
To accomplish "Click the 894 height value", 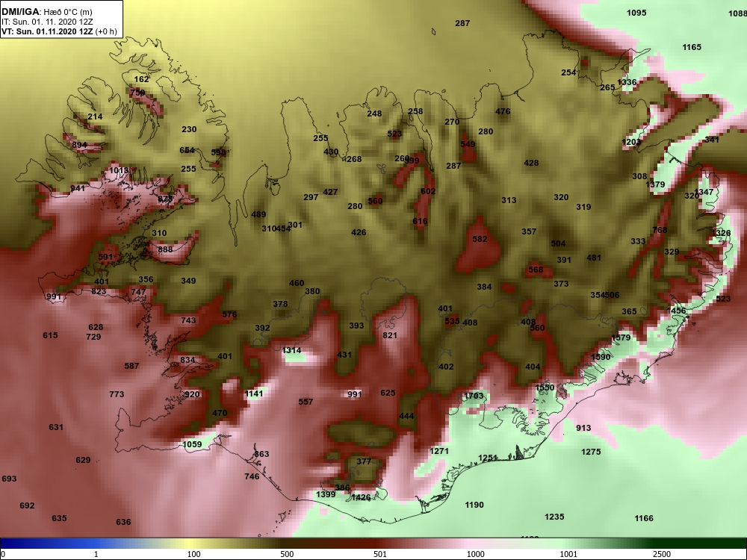I will [79, 146].
